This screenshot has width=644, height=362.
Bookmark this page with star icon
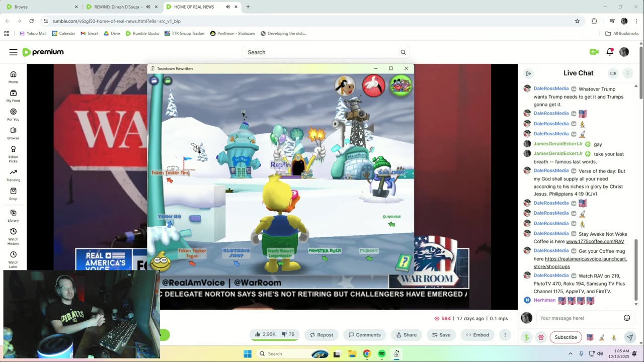[577, 21]
